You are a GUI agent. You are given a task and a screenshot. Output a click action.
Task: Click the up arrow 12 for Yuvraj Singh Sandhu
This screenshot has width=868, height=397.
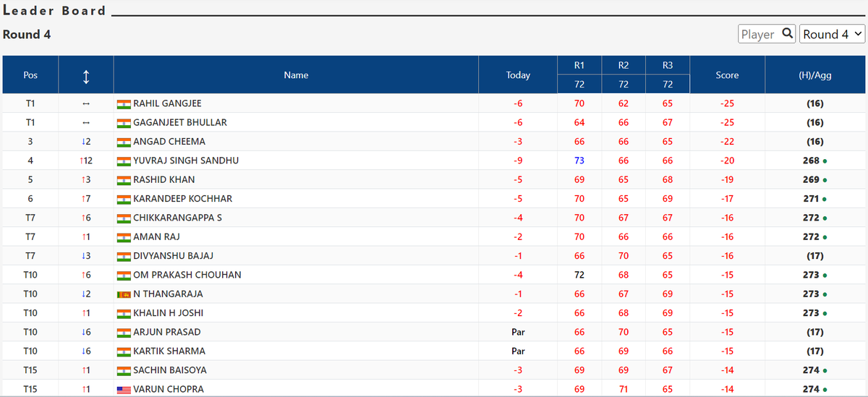click(86, 161)
